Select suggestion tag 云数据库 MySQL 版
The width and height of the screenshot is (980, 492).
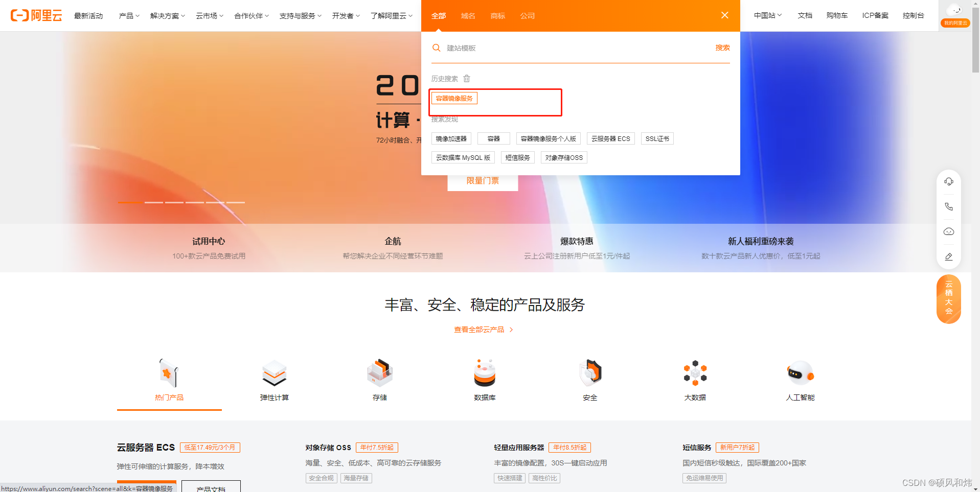click(x=463, y=157)
